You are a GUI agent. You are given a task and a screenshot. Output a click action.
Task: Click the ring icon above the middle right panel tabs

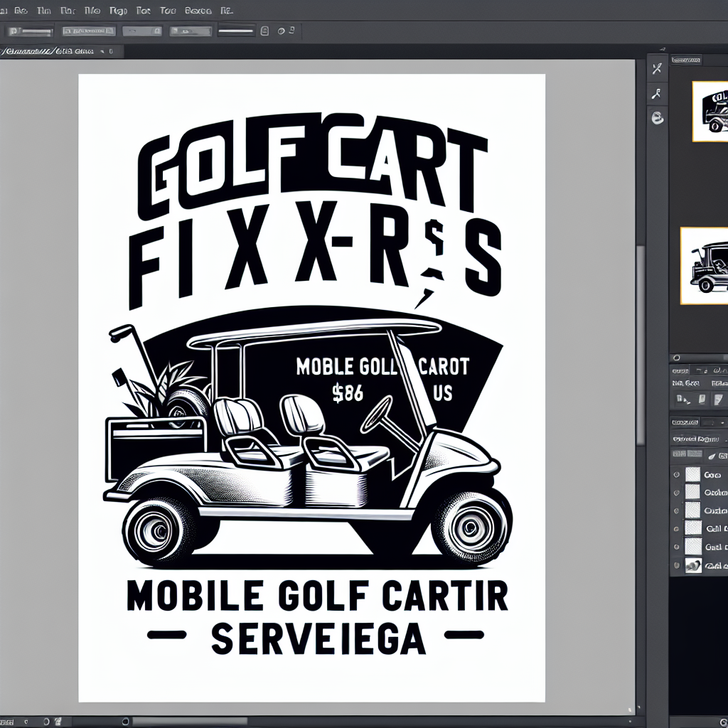(x=677, y=358)
